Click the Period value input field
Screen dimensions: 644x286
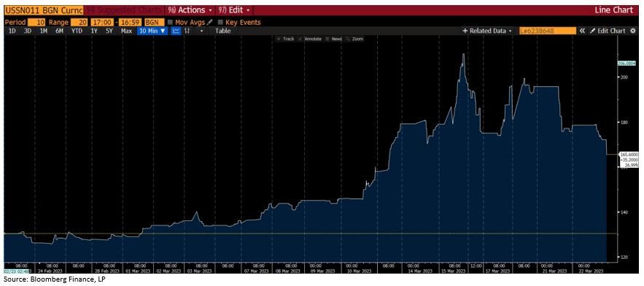pyautogui.click(x=36, y=22)
